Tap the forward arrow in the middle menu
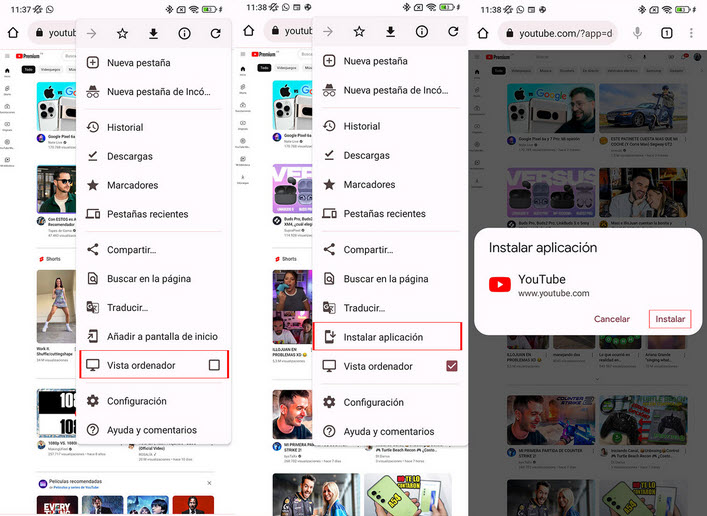The width and height of the screenshot is (707, 516). click(x=328, y=32)
